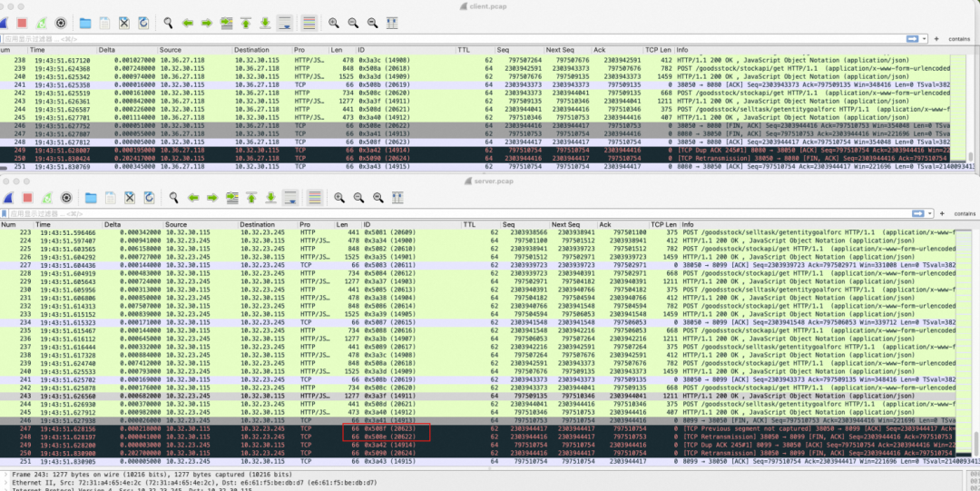
Task: Go to last packet in client.pcap toolbar
Action: (x=265, y=23)
